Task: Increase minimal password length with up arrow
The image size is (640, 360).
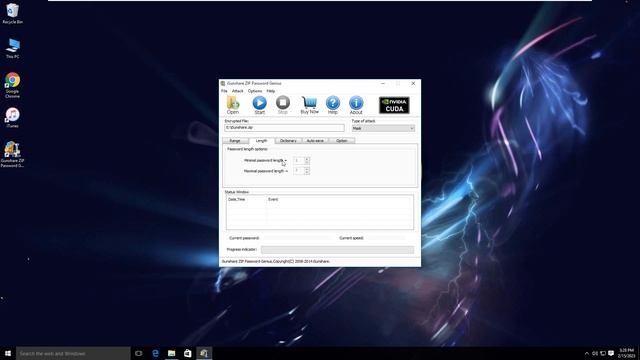Action: click(307, 159)
